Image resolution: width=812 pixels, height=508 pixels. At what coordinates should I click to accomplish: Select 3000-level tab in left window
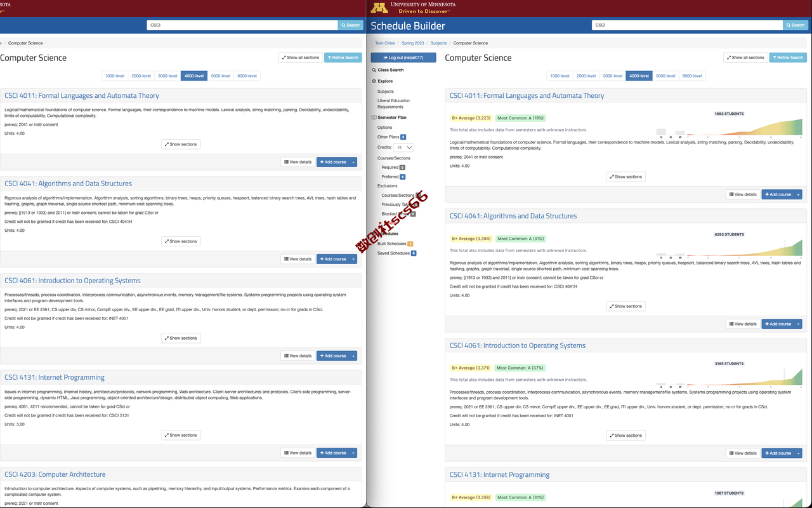pos(167,76)
